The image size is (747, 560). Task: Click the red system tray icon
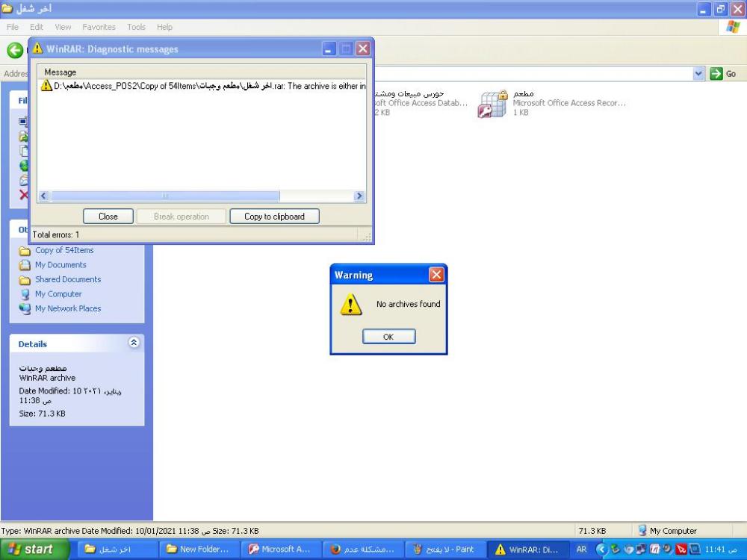681,550
